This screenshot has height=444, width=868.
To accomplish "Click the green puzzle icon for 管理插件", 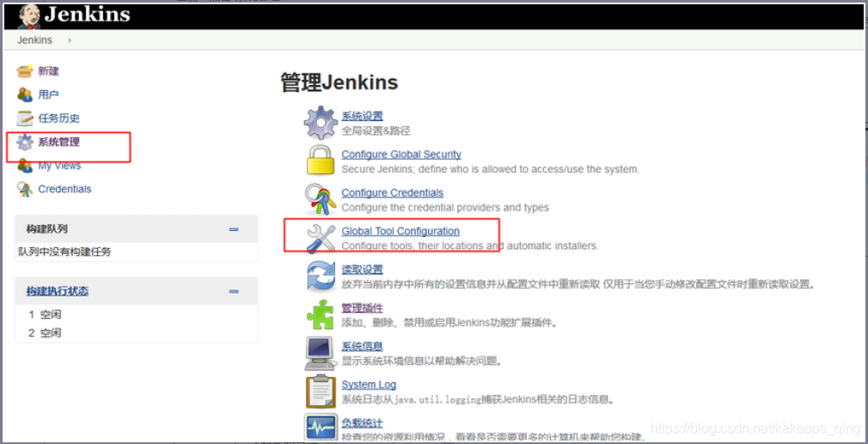I will click(x=321, y=315).
